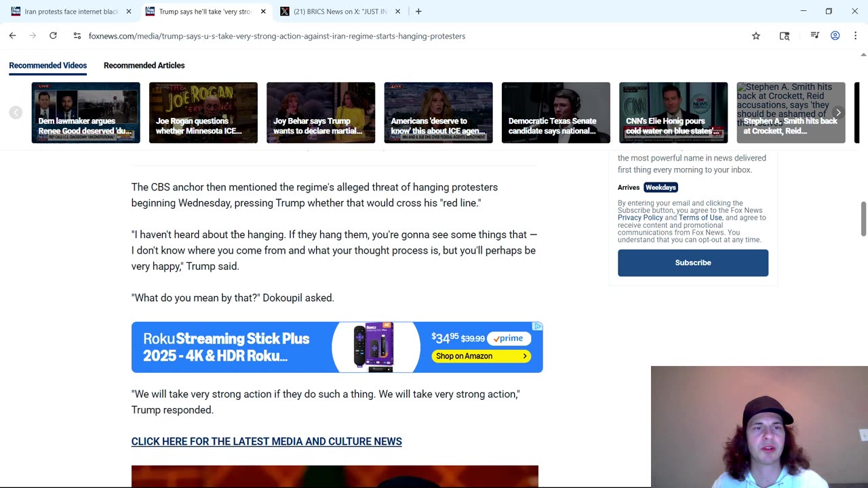This screenshot has height=488, width=868.
Task: Click the "Arrives" label in newsletter box
Action: pyautogui.click(x=629, y=187)
